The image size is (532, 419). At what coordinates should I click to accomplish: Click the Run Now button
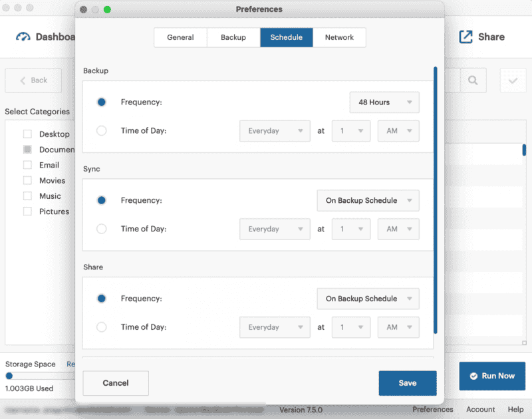pyautogui.click(x=492, y=376)
